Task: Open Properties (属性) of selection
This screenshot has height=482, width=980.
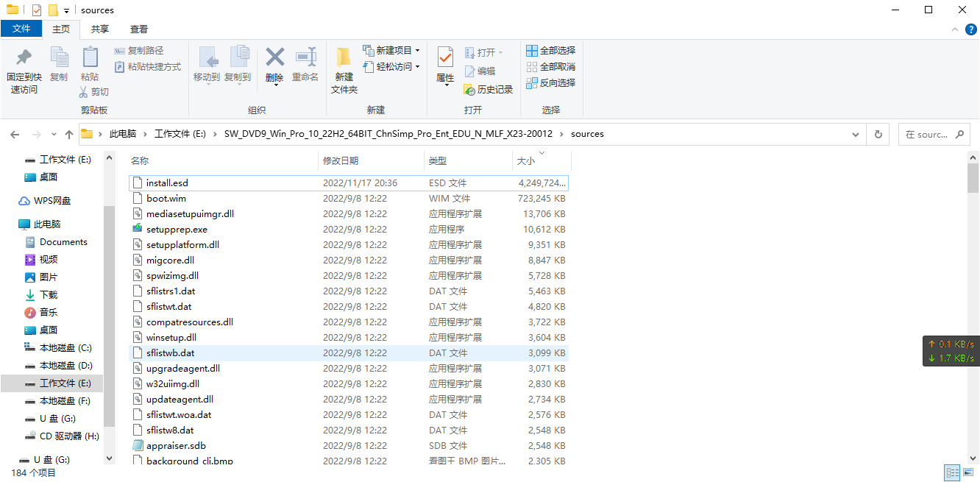Action: click(x=445, y=66)
